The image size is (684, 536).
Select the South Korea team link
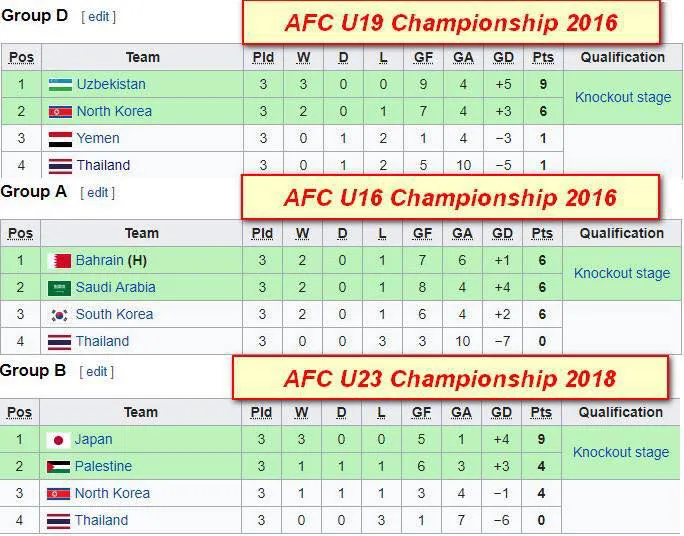pyautogui.click(x=115, y=315)
